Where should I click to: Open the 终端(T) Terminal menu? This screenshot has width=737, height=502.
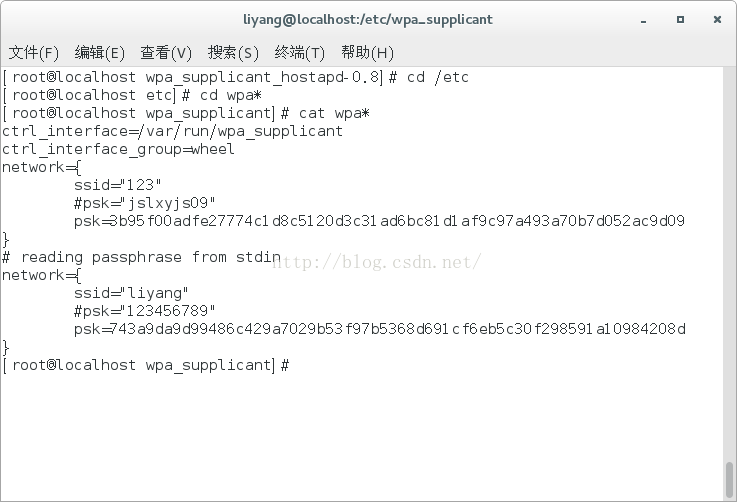pos(300,52)
